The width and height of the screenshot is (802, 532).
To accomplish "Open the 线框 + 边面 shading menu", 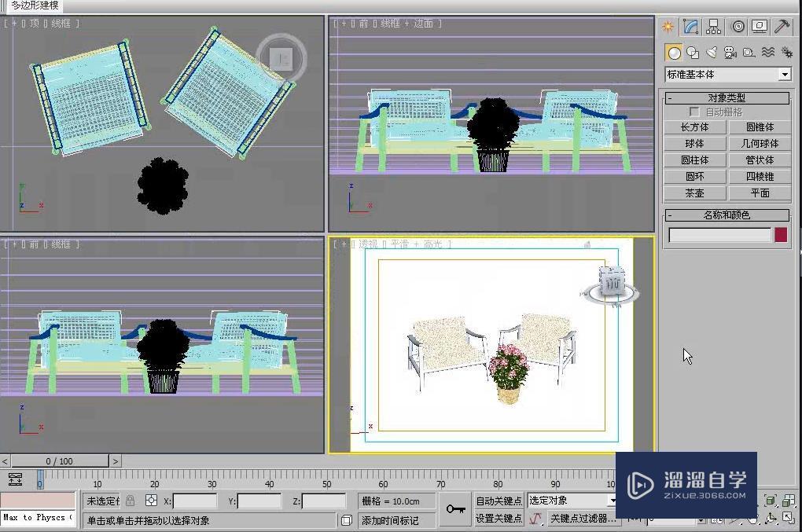I will tap(407, 23).
